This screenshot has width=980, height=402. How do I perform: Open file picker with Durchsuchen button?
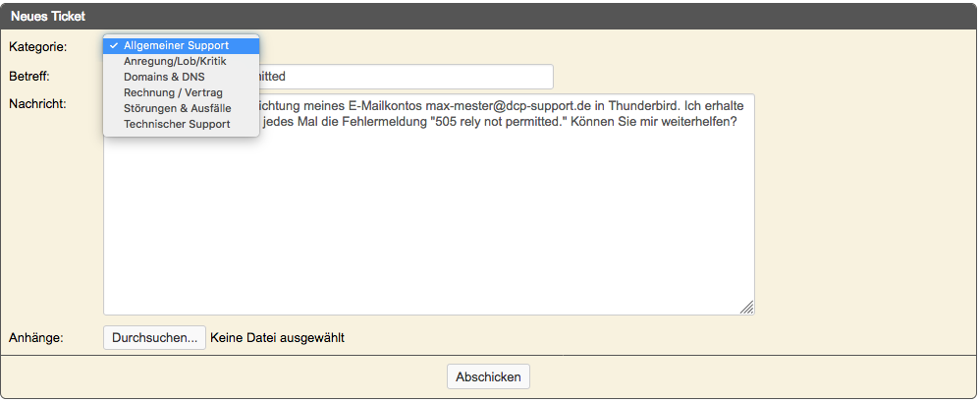point(154,338)
